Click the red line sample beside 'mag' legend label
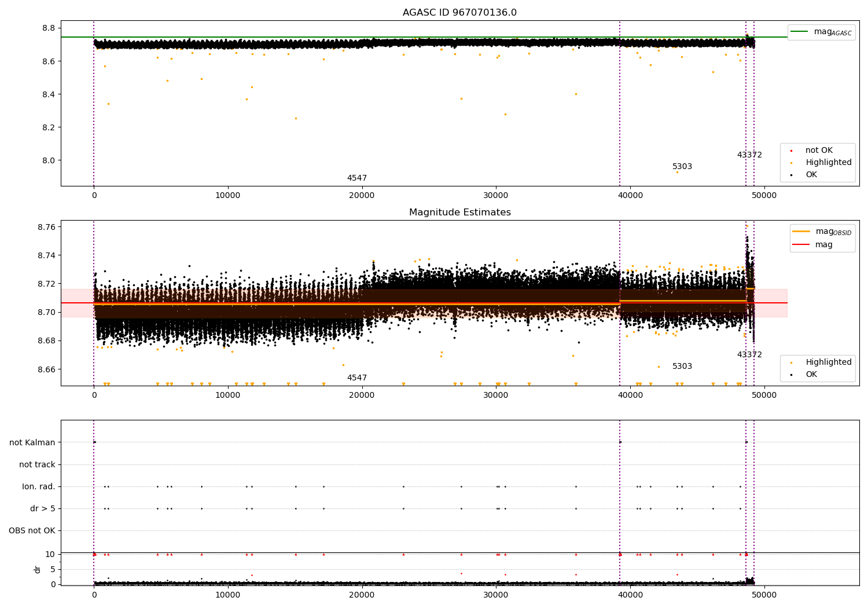 [x=801, y=245]
